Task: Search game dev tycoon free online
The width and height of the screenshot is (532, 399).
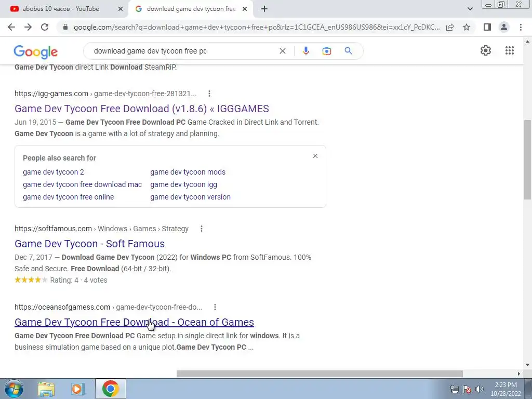Action: [x=68, y=197]
